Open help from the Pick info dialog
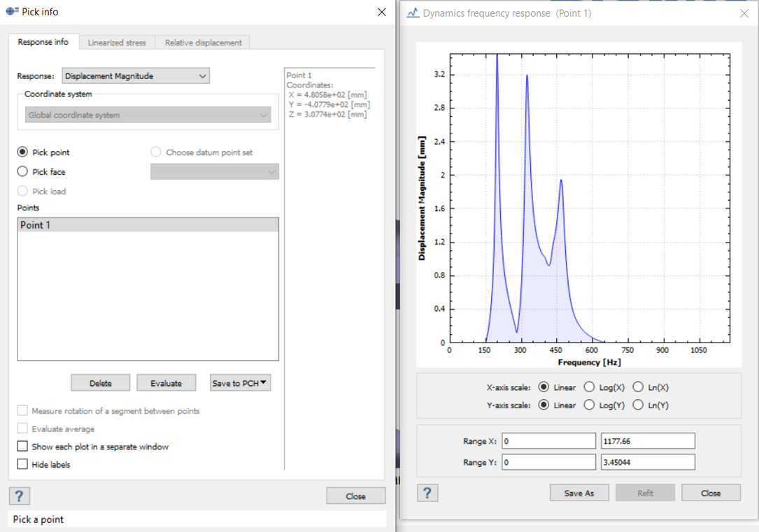The height and width of the screenshot is (532, 759). [18, 496]
